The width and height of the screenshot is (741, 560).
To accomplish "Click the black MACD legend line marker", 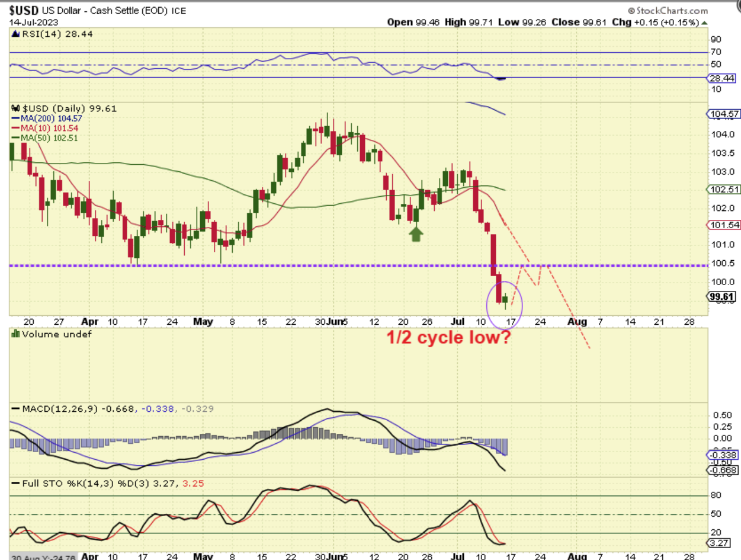I will 14,409.
